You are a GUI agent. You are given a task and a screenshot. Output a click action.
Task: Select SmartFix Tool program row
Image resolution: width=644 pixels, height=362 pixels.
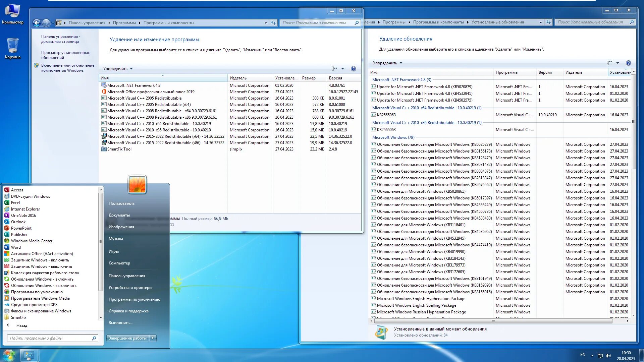click(230, 149)
